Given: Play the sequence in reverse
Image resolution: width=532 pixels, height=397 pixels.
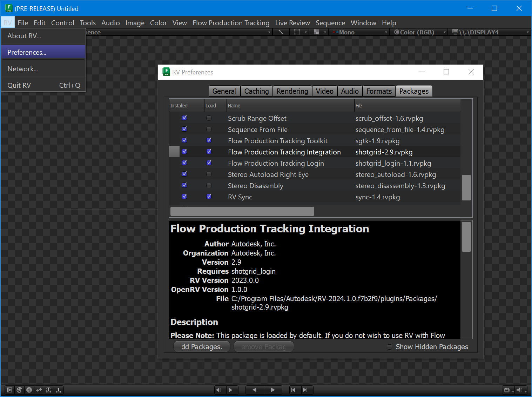Looking at the screenshot, I should point(255,390).
